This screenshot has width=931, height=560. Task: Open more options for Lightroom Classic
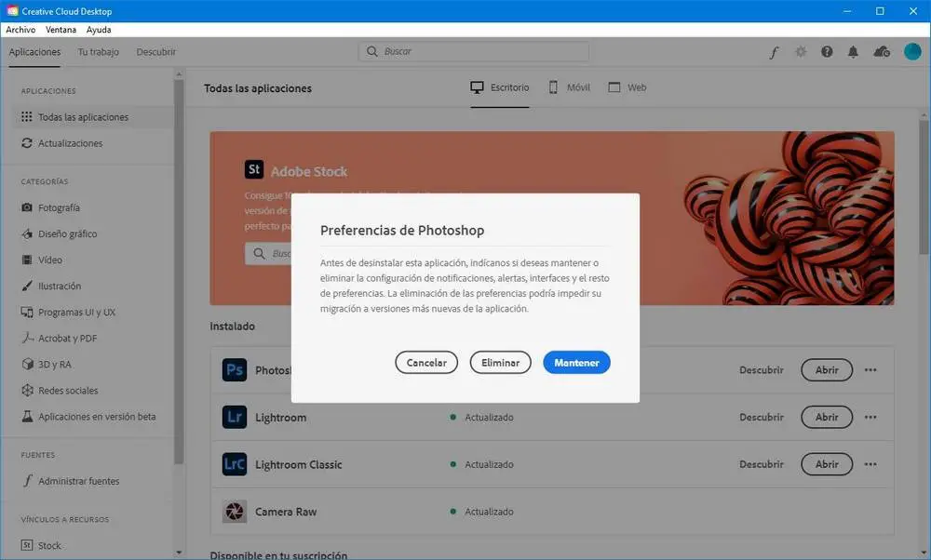(870, 464)
